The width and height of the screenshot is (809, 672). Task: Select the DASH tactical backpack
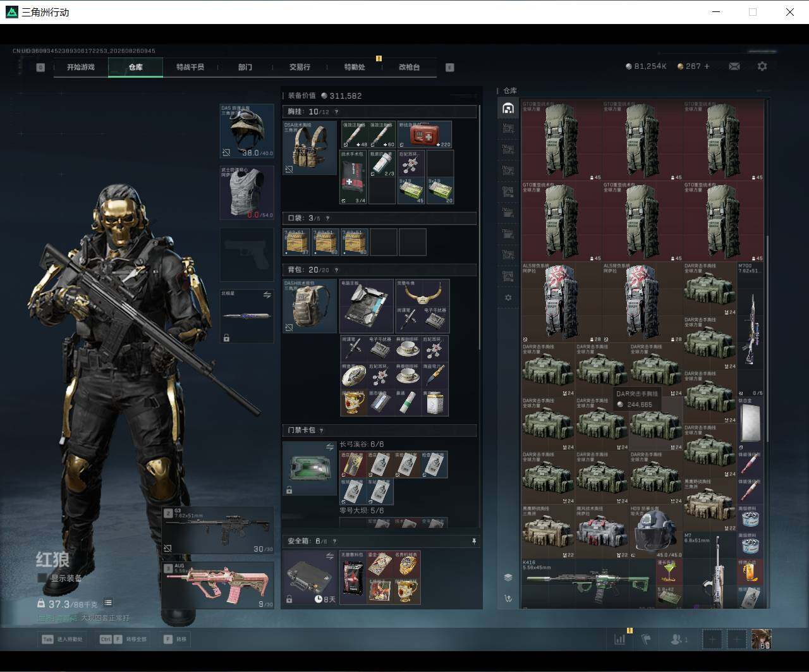pos(310,306)
